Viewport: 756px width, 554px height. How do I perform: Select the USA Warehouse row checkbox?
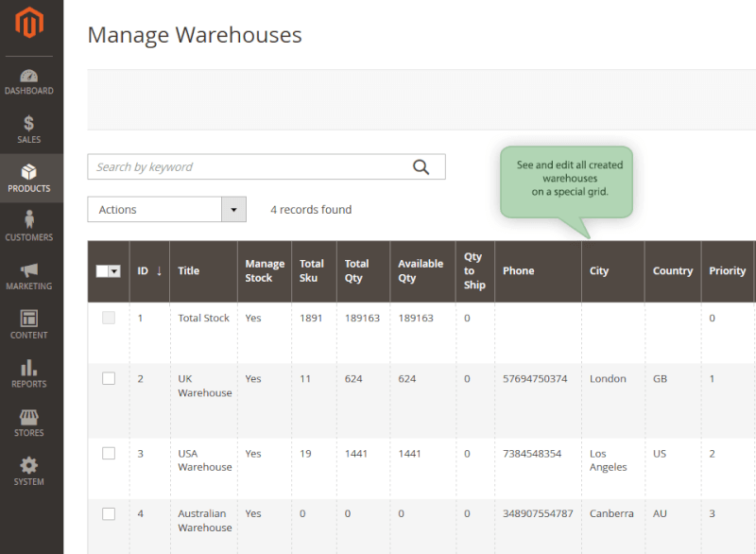(x=108, y=454)
